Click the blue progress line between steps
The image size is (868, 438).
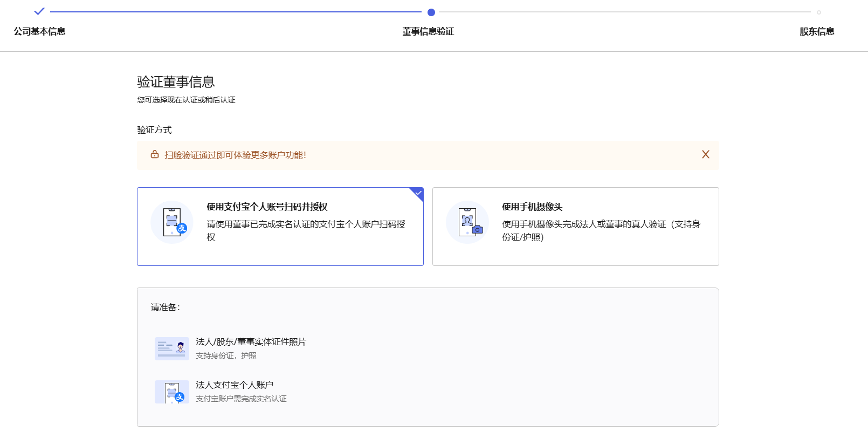click(235, 12)
